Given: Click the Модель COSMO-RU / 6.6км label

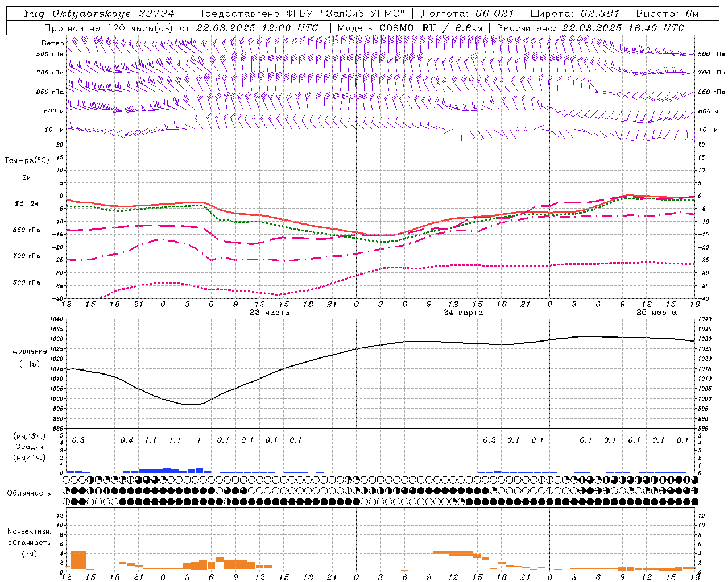Looking at the screenshot, I should point(409,28).
